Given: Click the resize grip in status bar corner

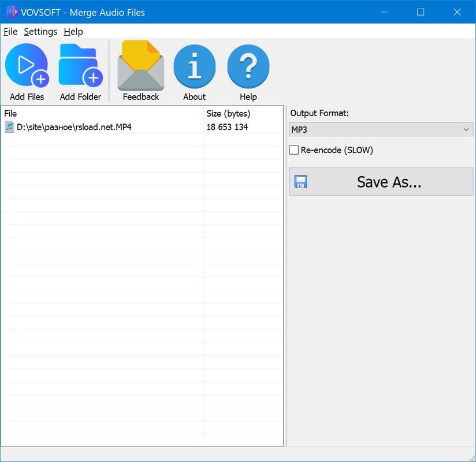Looking at the screenshot, I should point(472,458).
